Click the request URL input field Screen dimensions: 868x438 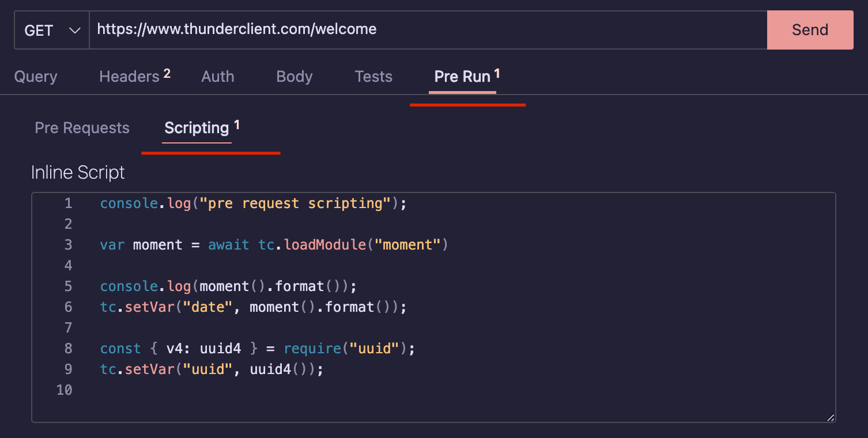[x=427, y=30]
